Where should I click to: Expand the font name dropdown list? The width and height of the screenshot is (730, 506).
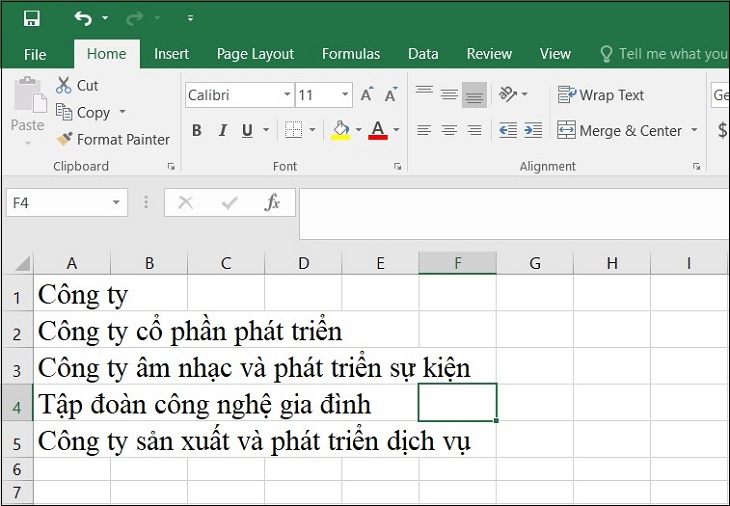click(x=287, y=94)
